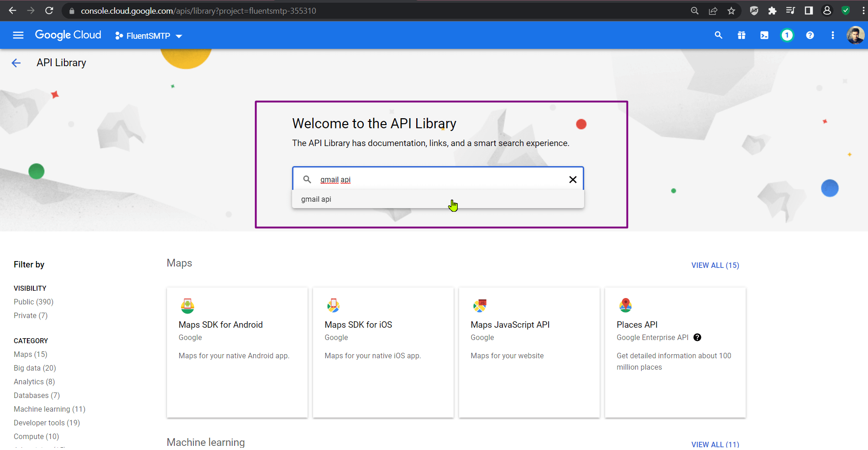868x450 pixels.
Task: Show notifications badge with number 1
Action: click(x=787, y=35)
